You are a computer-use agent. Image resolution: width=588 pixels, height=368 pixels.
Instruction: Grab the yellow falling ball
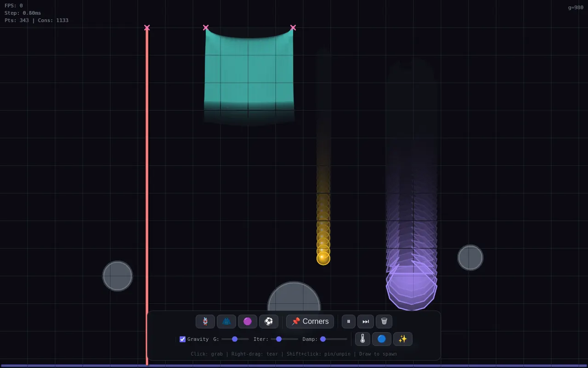[x=323, y=258]
